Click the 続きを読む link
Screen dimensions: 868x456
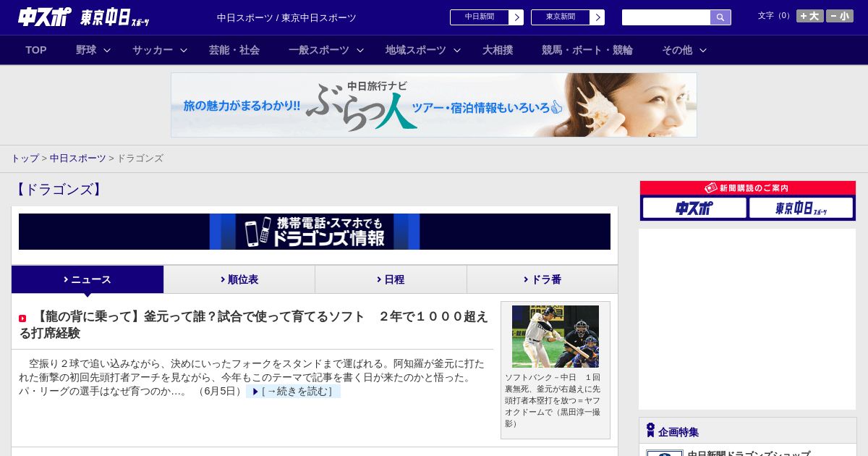[293, 392]
